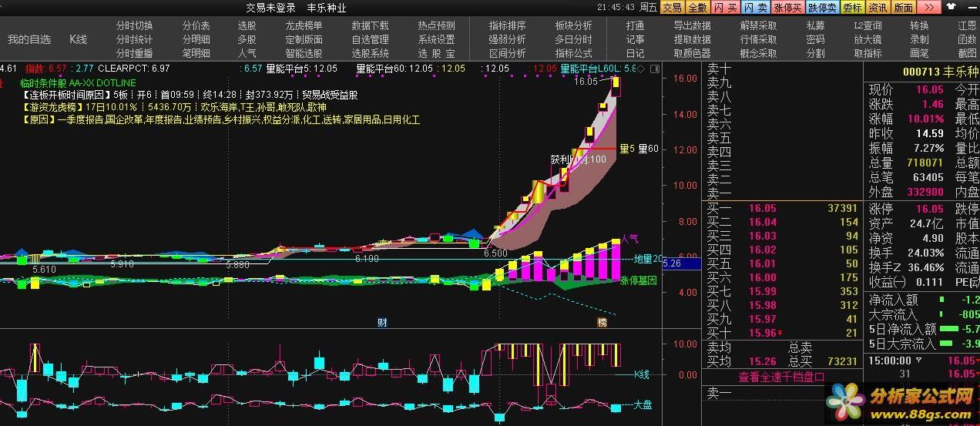Open 数据下载 data download
980x426 pixels.
370,25
